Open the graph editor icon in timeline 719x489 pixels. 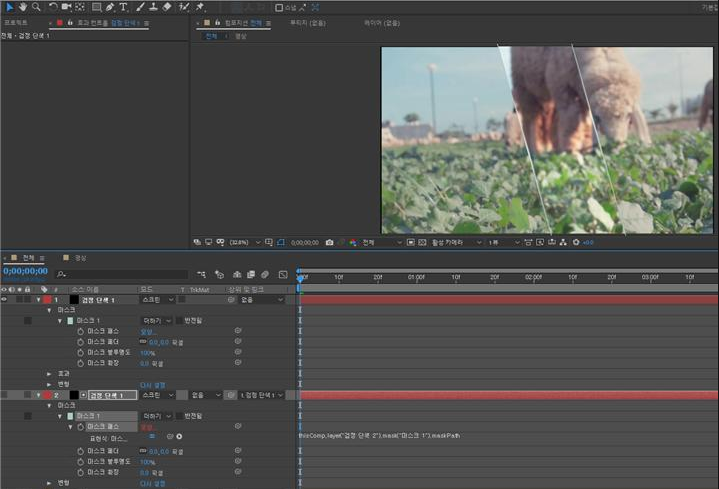[283, 274]
